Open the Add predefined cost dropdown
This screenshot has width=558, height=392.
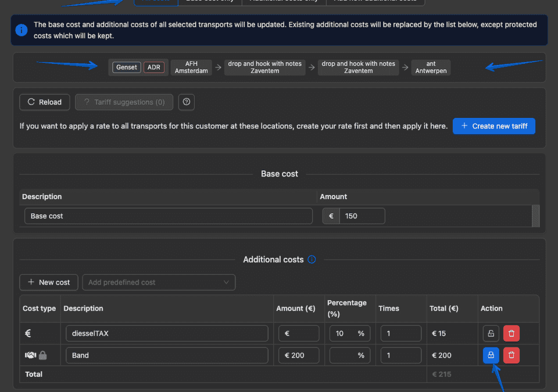[159, 282]
